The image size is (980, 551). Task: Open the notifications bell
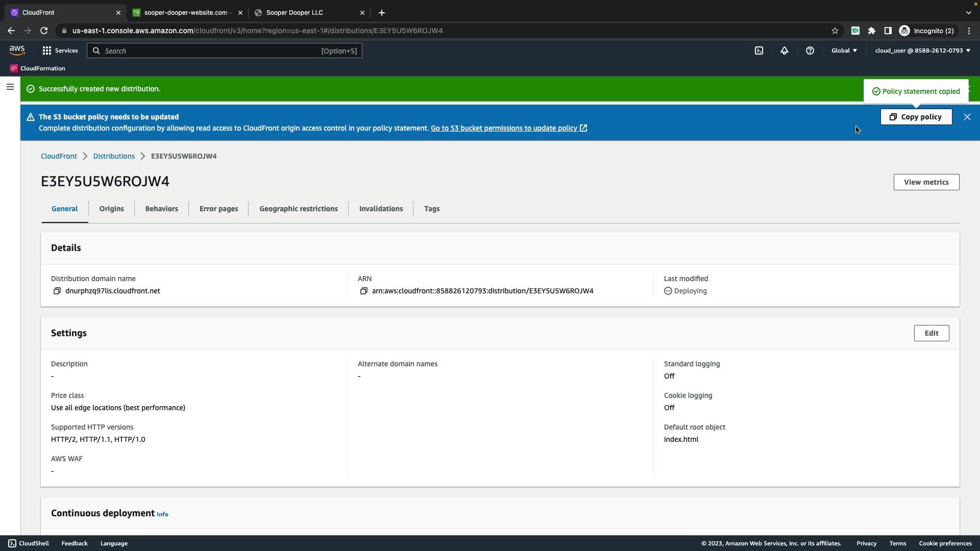coord(785,51)
